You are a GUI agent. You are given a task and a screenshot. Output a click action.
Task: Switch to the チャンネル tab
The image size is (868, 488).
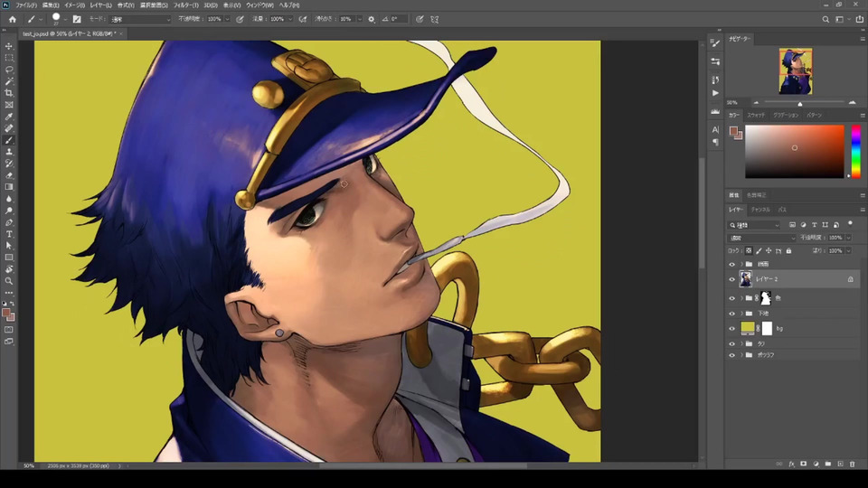tap(760, 210)
